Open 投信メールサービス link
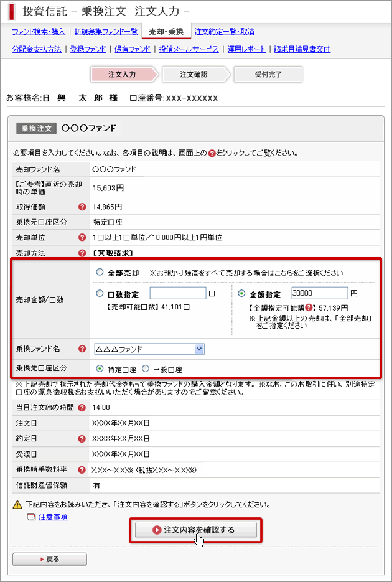 (x=189, y=49)
